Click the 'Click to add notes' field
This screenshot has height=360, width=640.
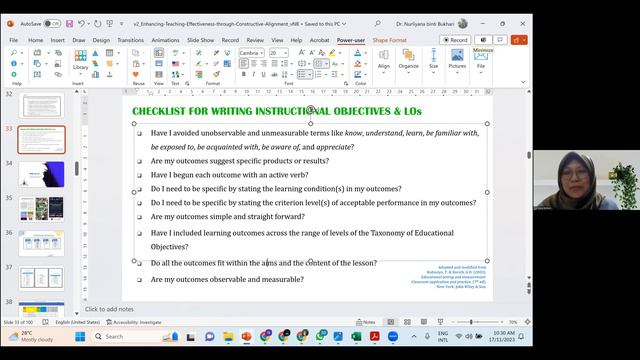[109, 309]
